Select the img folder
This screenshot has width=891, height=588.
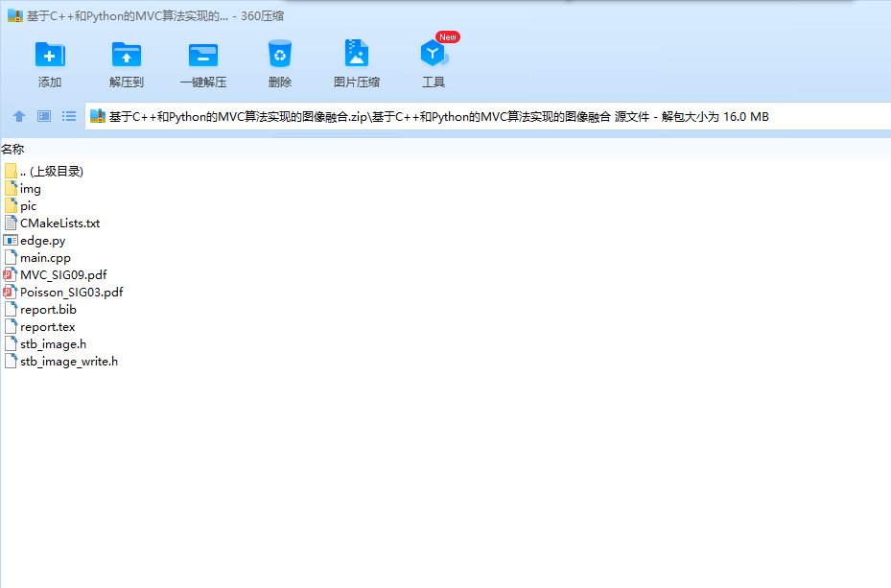pyautogui.click(x=23, y=189)
